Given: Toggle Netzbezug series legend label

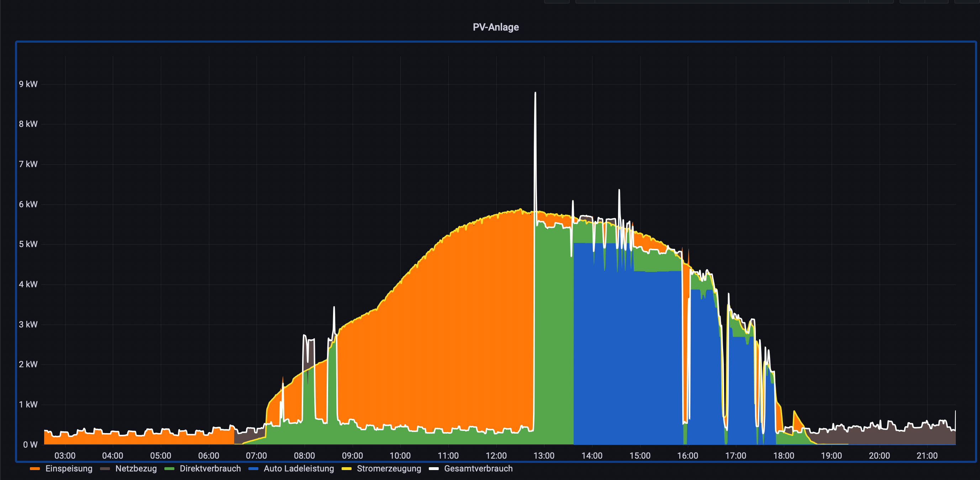Looking at the screenshot, I should (136, 469).
